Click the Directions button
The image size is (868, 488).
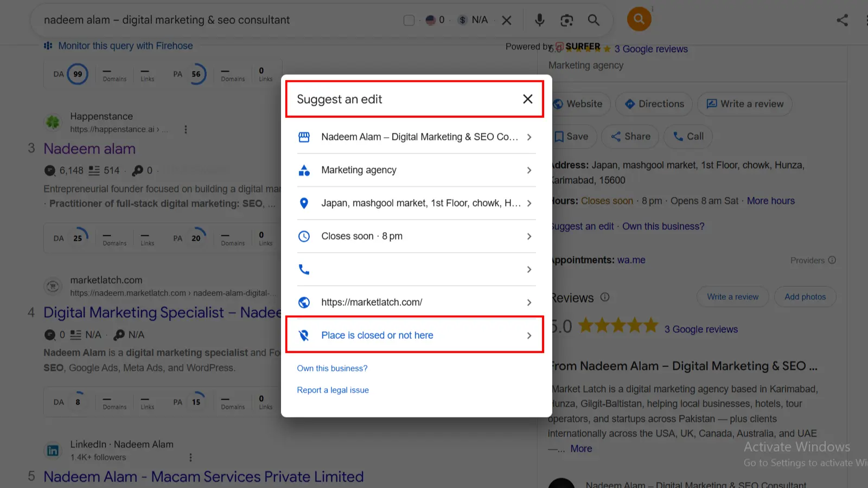[x=654, y=104]
